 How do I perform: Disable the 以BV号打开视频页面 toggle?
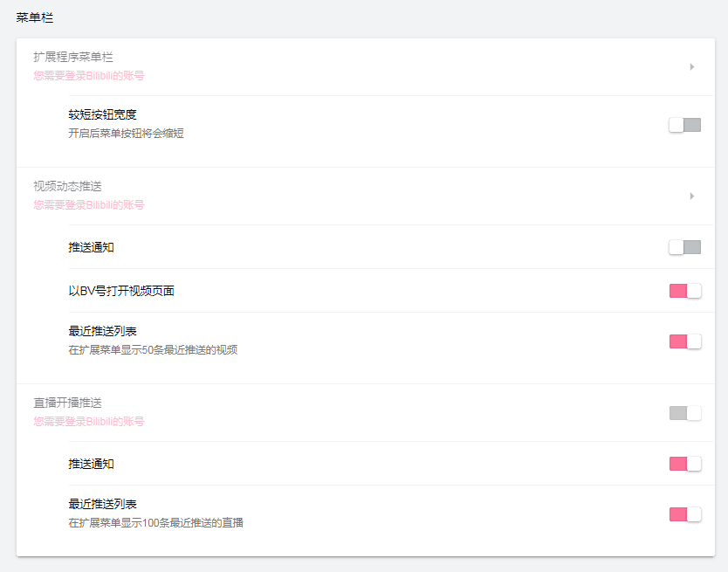coord(684,291)
